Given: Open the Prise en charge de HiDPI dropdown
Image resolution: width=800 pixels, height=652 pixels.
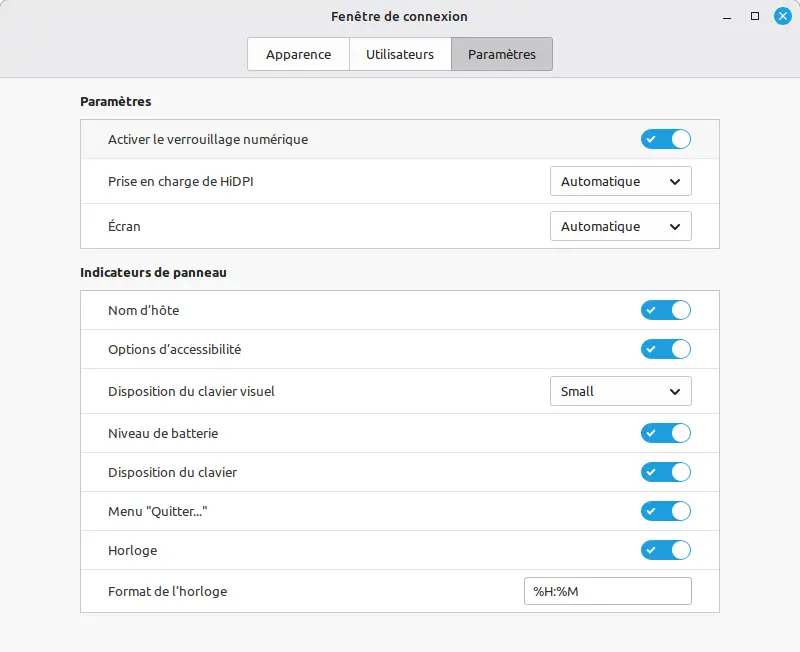Looking at the screenshot, I should click(620, 182).
